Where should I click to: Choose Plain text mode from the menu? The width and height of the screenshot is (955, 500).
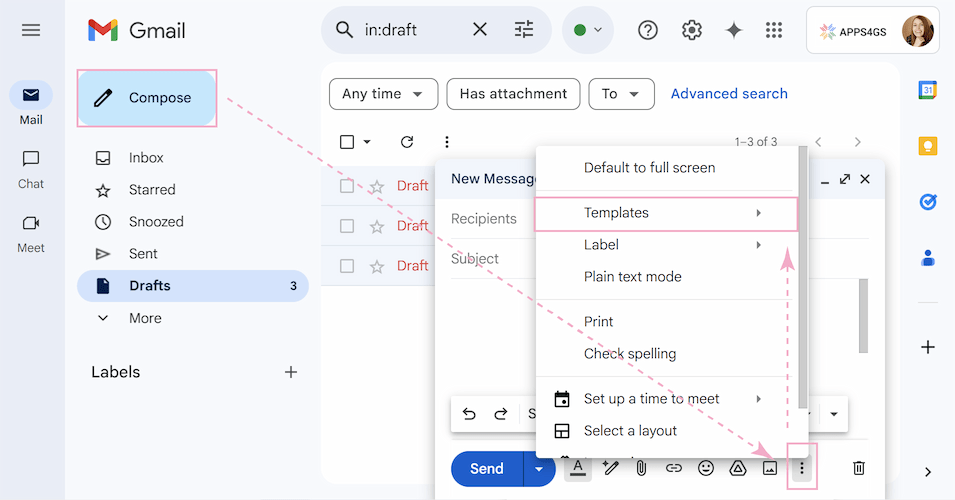pyautogui.click(x=632, y=277)
